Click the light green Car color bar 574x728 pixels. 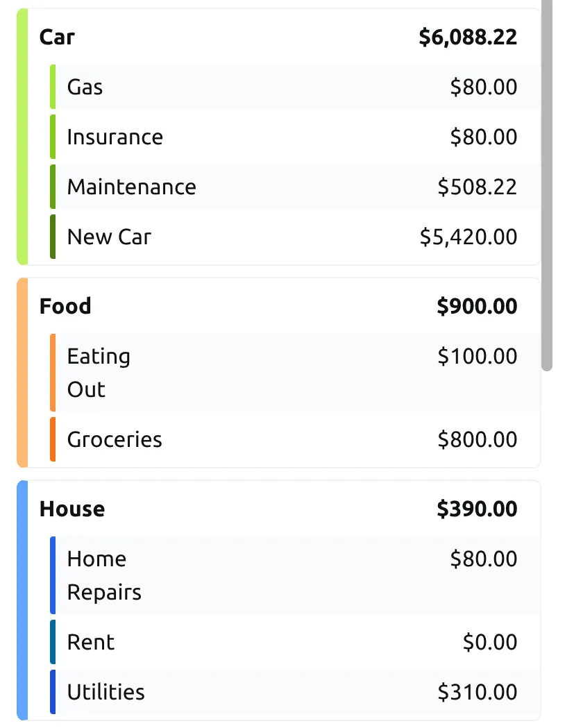click(x=22, y=137)
